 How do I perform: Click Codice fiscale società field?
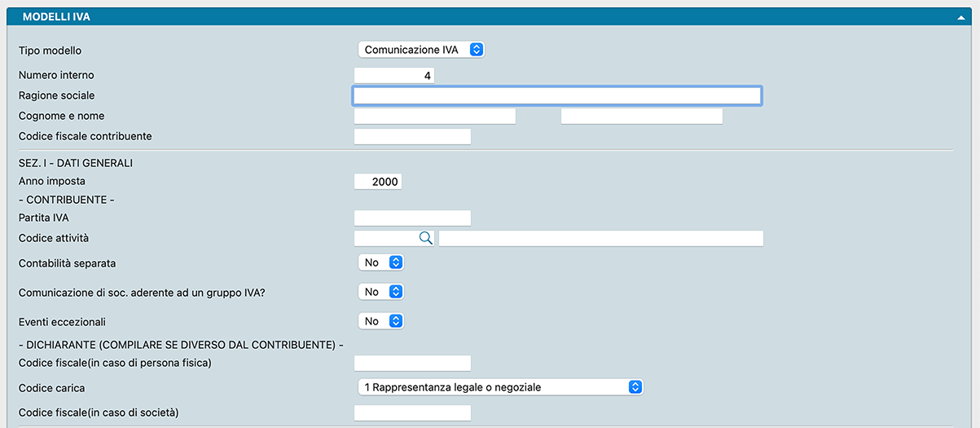pos(412,413)
